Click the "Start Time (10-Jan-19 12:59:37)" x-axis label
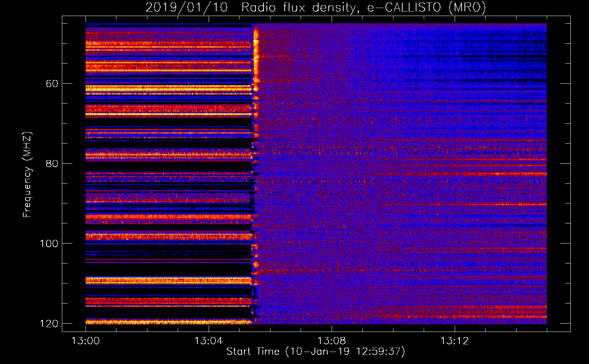This screenshot has height=364, width=589. coord(316,352)
